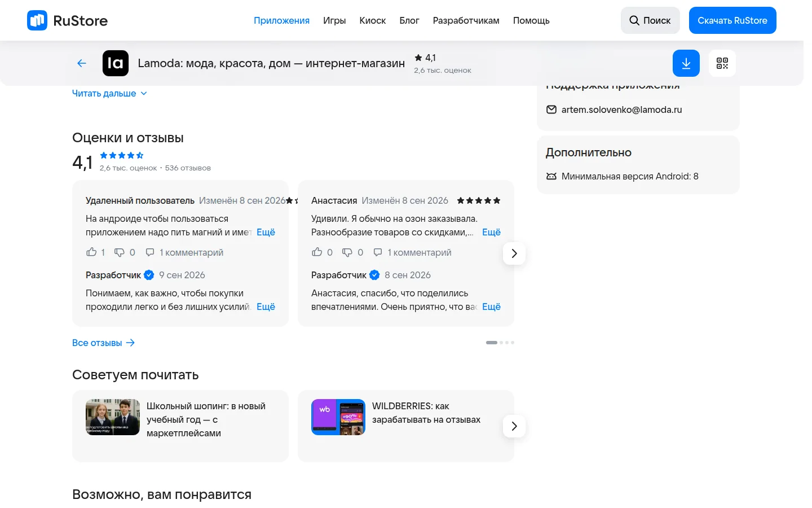Click the Удаленный пользователь reviewer name

coord(140,200)
